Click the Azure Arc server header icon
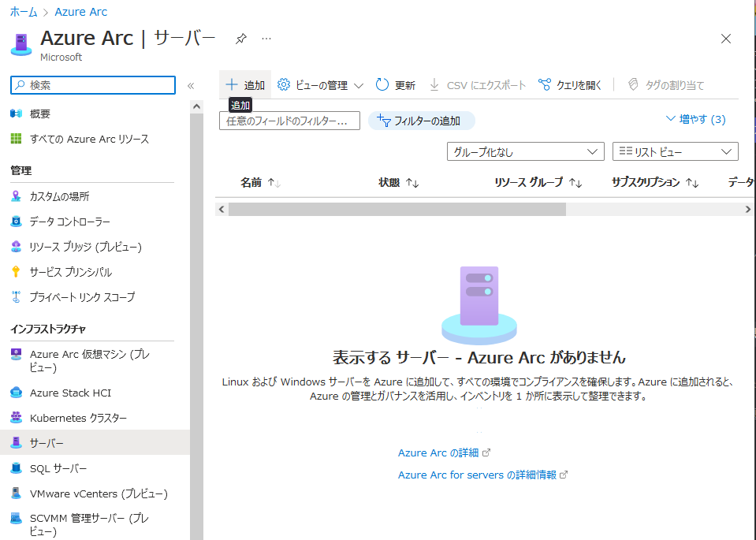Image resolution: width=756 pixels, height=540 pixels. [x=21, y=45]
